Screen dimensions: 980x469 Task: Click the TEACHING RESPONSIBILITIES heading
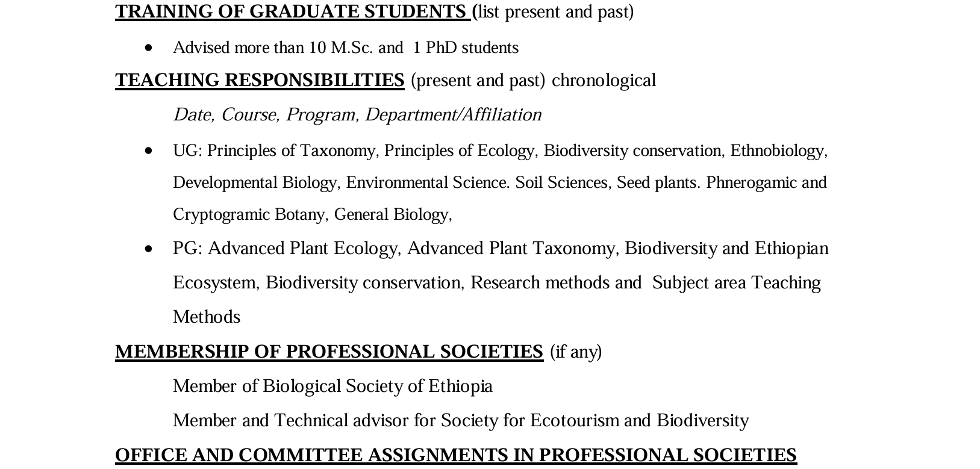(260, 80)
